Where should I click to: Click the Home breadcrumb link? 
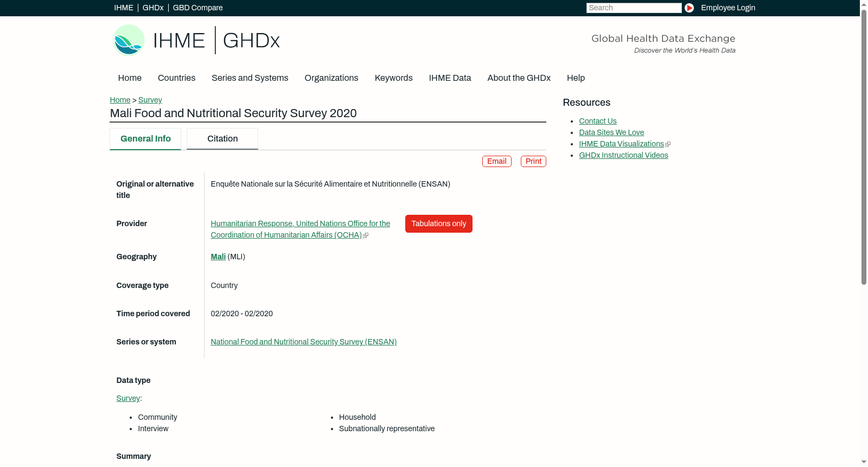[120, 100]
